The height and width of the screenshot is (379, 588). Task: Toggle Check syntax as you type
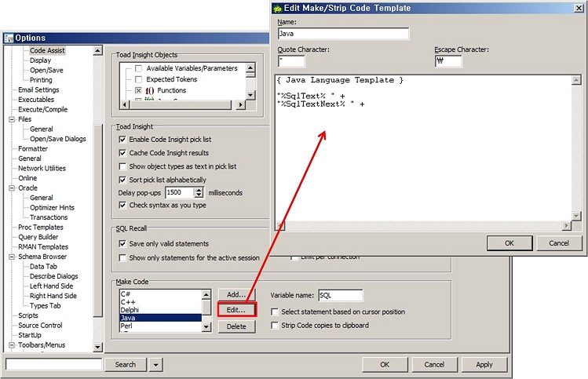tap(122, 205)
